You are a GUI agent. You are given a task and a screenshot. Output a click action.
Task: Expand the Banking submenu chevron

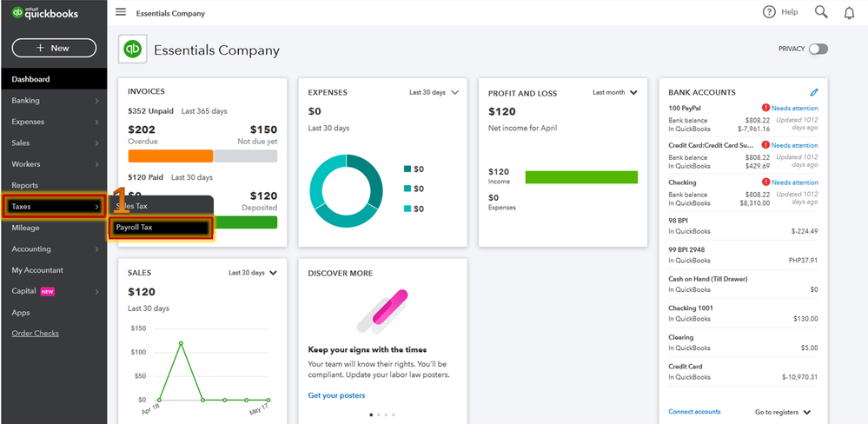pyautogui.click(x=96, y=101)
